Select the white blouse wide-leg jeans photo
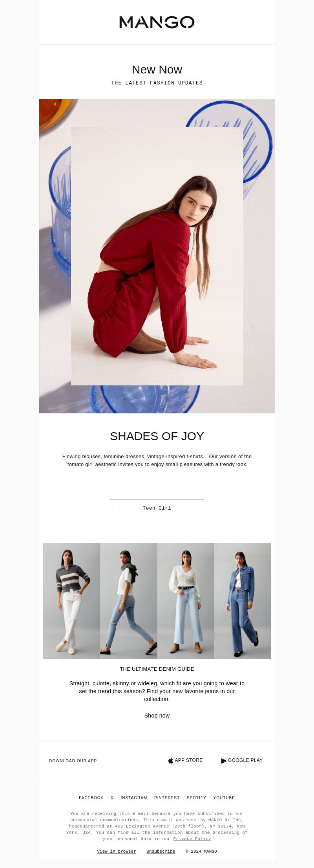 click(x=186, y=601)
